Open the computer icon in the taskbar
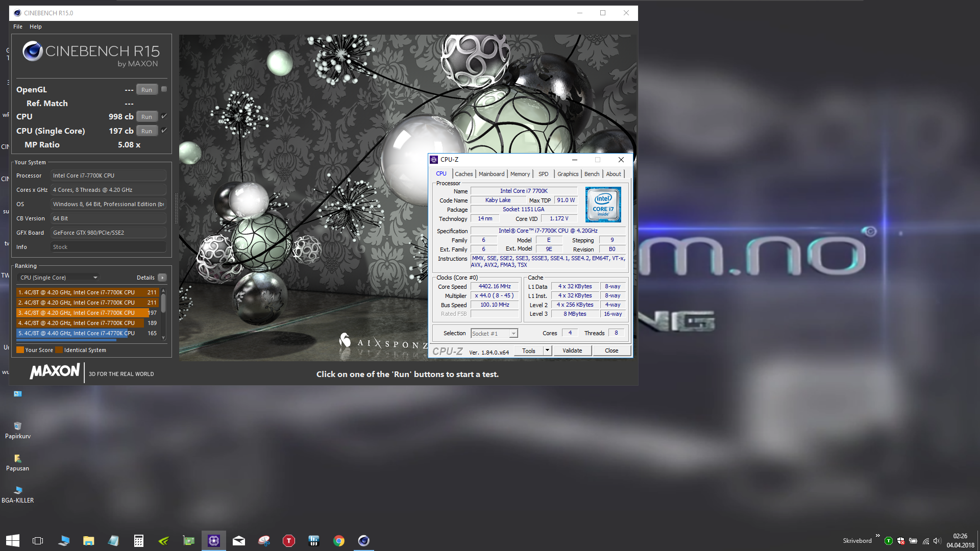This screenshot has height=551, width=980. pos(64,540)
